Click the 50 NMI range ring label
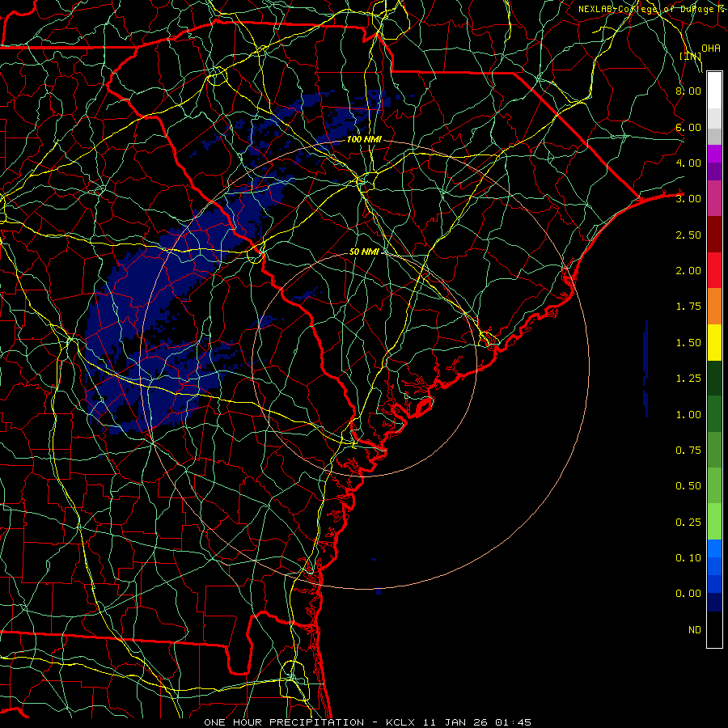Screen dimensions: 728x728 364,252
